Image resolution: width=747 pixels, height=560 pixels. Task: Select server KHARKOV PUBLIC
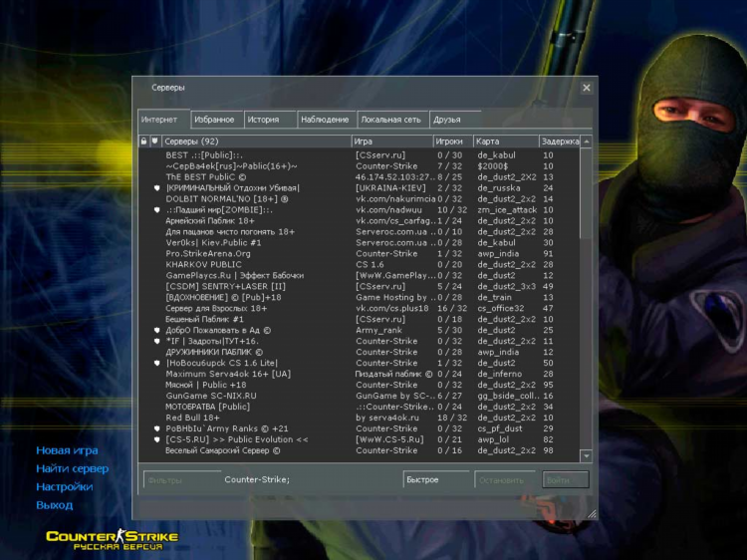[x=360, y=265]
